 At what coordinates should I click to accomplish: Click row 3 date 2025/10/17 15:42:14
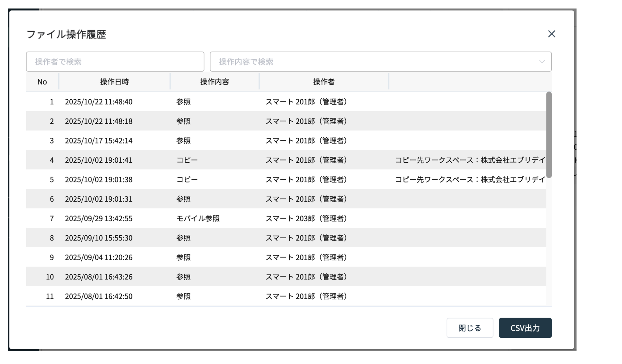(x=99, y=141)
